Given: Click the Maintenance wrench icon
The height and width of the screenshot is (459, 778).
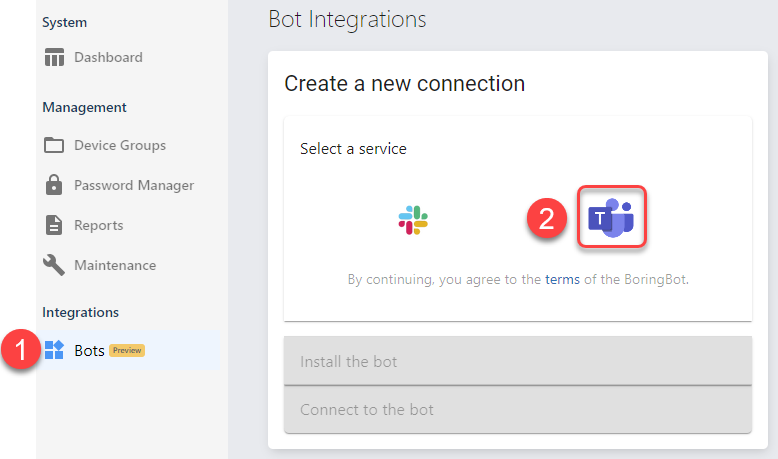Looking at the screenshot, I should tap(54, 265).
